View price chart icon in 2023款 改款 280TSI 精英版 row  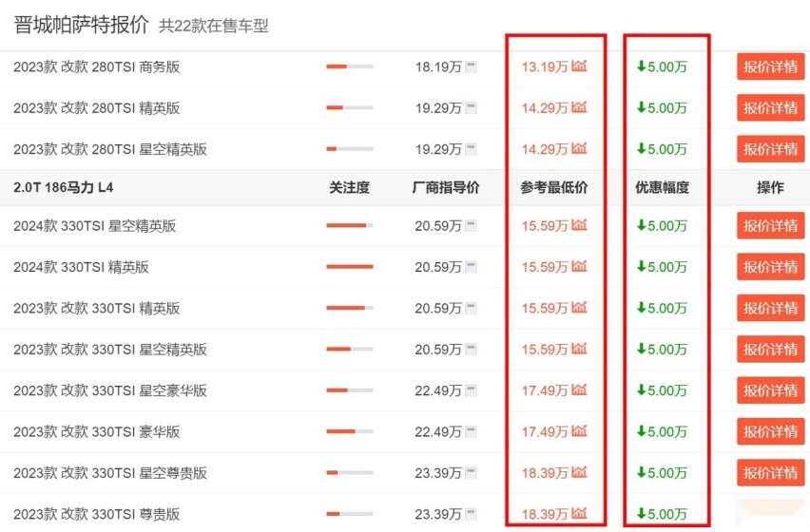[579, 107]
